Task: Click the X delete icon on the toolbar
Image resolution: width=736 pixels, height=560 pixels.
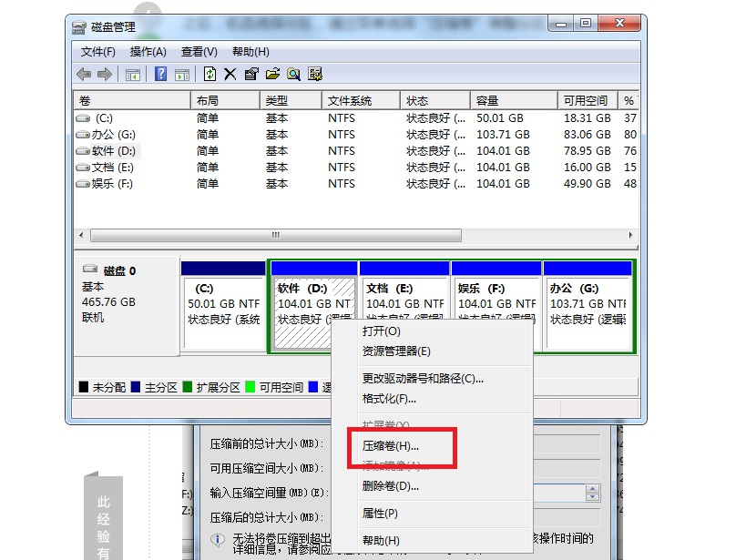Action: 232,74
